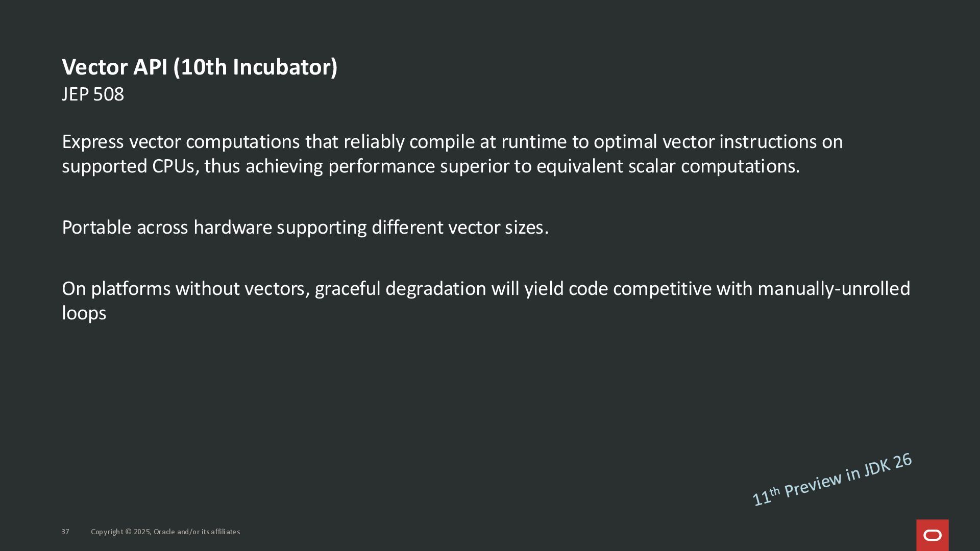
Task: Click the 'Portable across hardware' sentence
Action: (305, 227)
